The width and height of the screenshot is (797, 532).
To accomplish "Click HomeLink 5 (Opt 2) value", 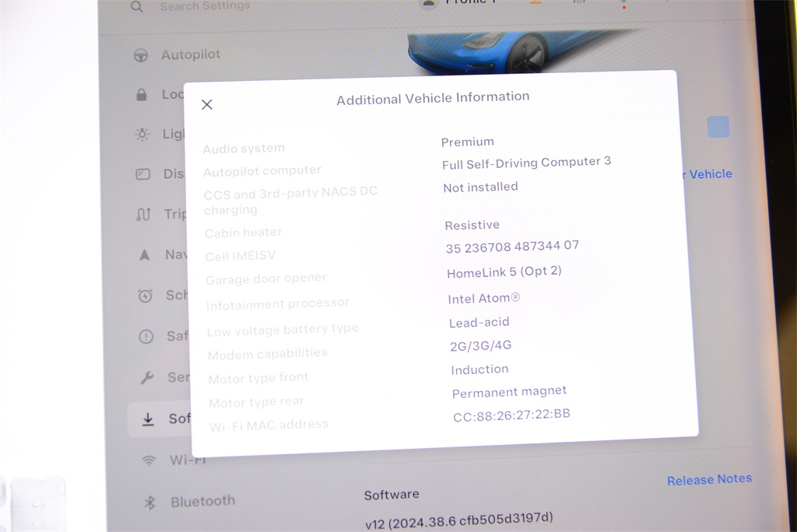I will click(x=504, y=272).
